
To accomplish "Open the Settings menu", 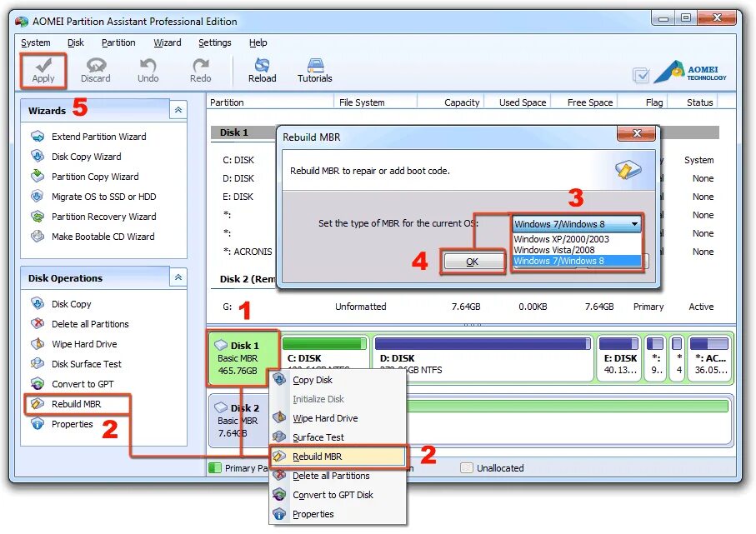I will [214, 42].
